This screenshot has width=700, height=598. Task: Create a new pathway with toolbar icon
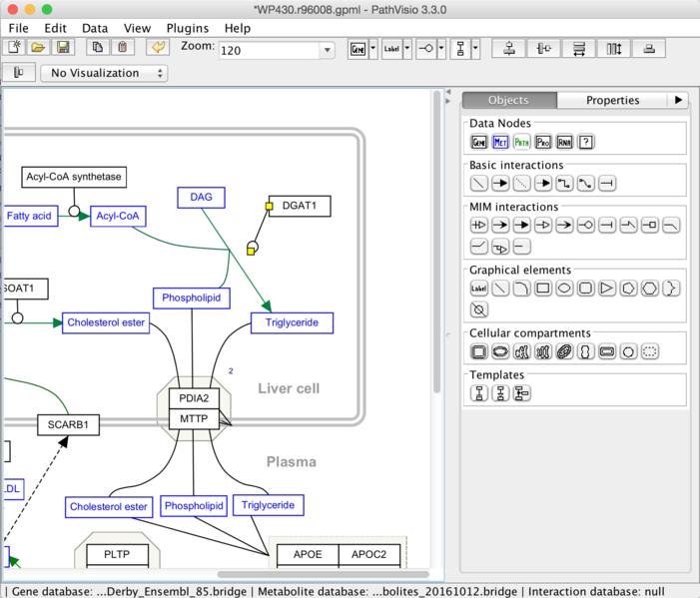pos(14,47)
